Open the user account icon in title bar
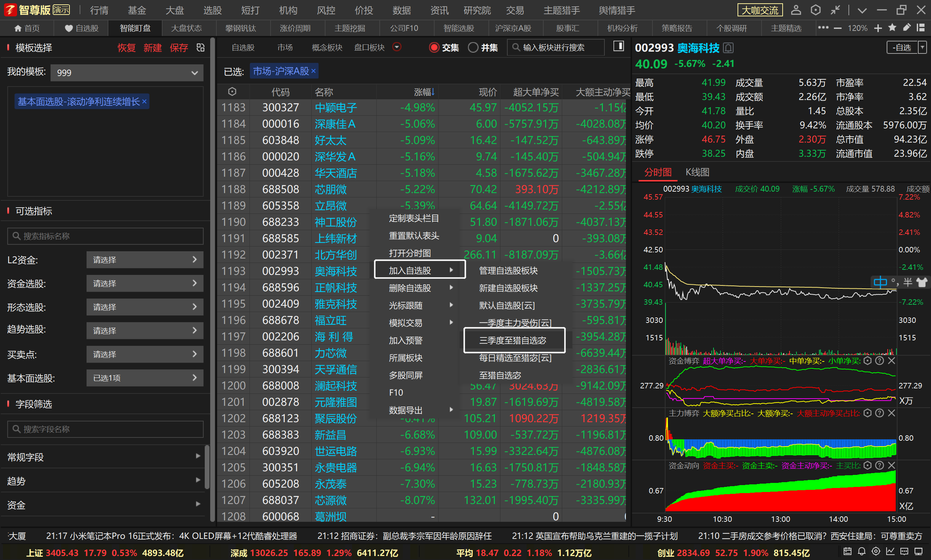 796,10
